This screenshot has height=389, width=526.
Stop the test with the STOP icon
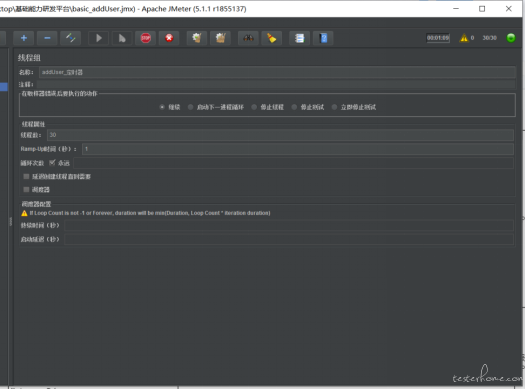click(146, 38)
